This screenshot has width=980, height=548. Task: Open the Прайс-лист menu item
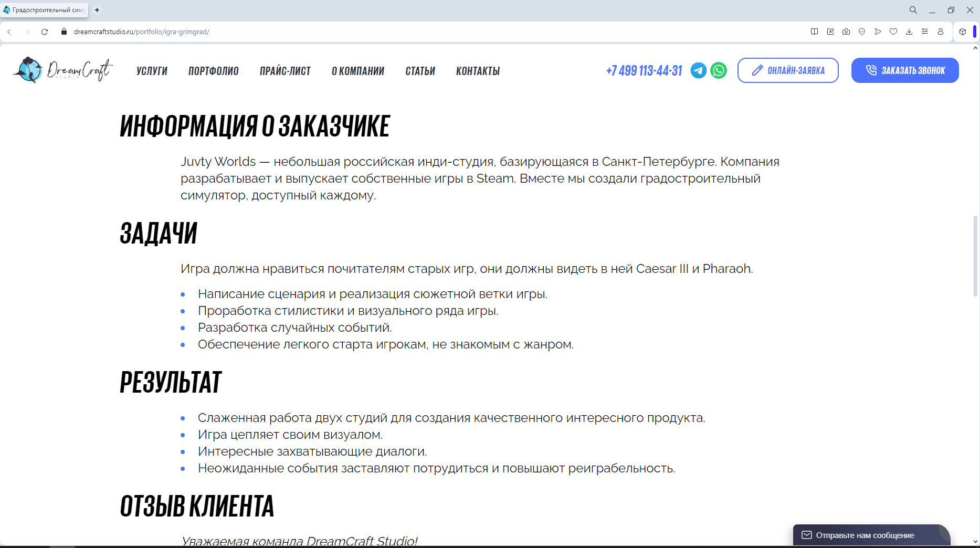point(285,71)
